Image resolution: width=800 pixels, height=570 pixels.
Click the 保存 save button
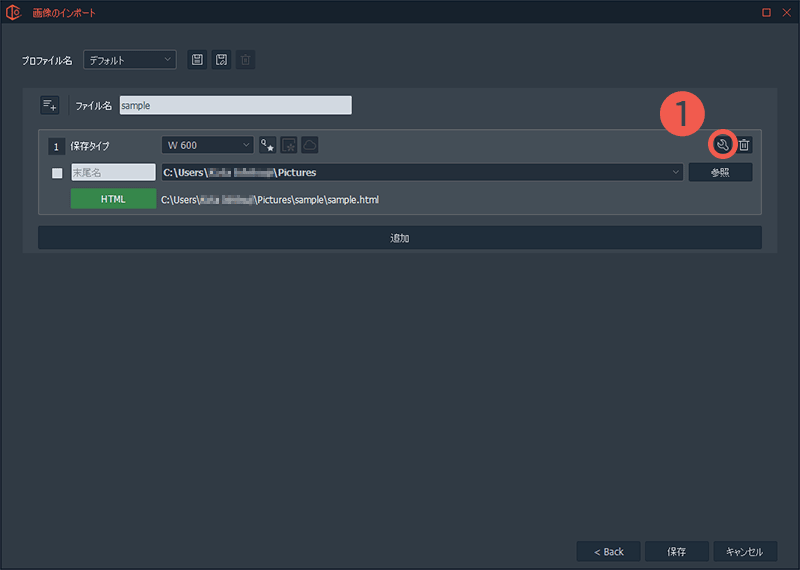point(676,551)
